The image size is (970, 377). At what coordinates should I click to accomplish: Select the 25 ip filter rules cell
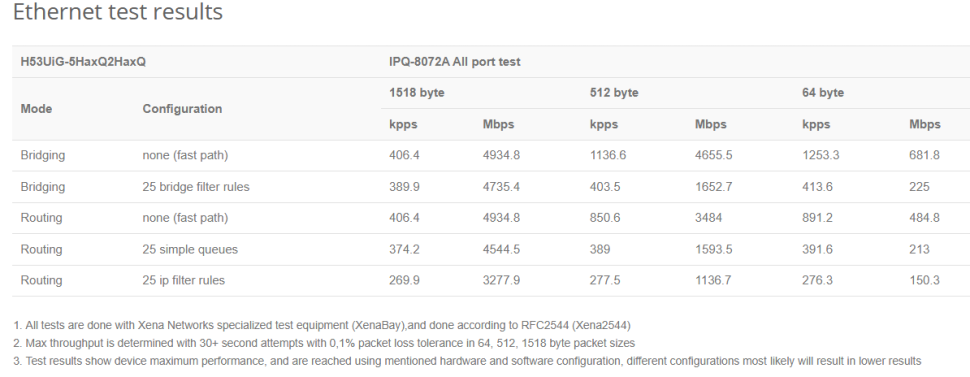click(184, 280)
